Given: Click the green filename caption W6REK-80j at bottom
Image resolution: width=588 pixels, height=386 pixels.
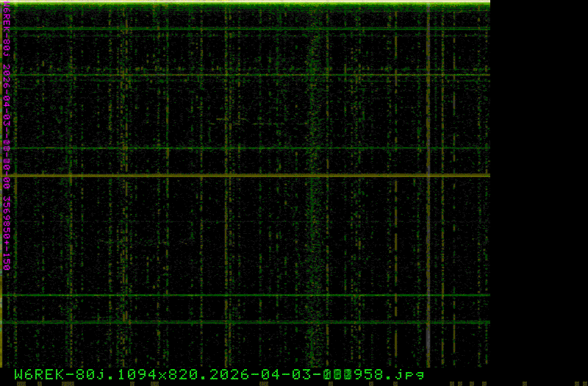Looking at the screenshot, I should click(219, 374).
